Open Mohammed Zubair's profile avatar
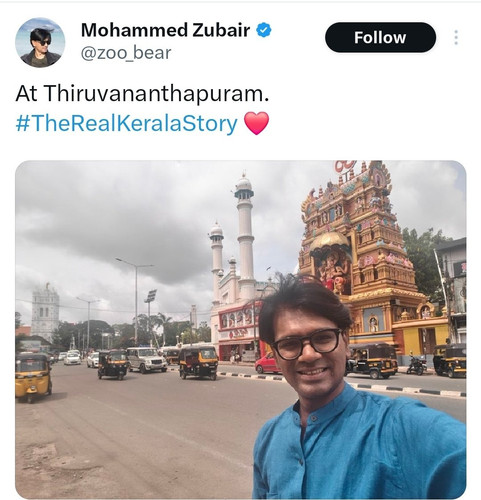 (40, 42)
